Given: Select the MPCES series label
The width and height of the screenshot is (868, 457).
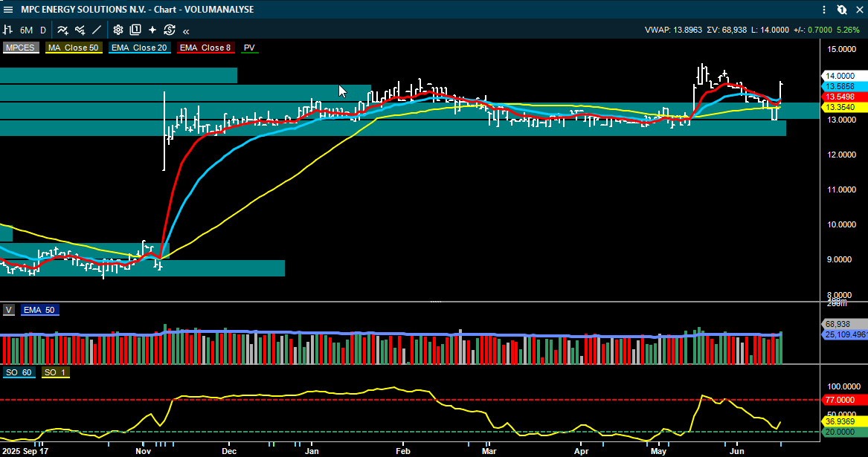Looking at the screenshot, I should (x=20, y=48).
